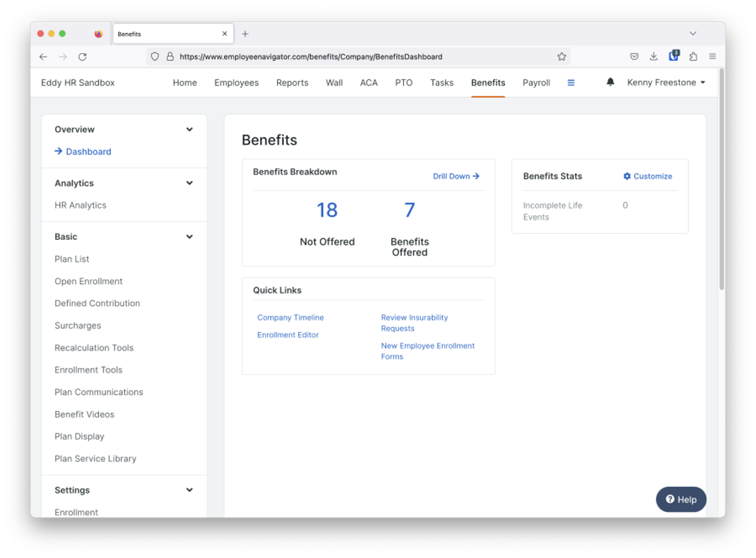The height and width of the screenshot is (558, 756).
Task: Switch to the Employees tab
Action: (x=236, y=83)
